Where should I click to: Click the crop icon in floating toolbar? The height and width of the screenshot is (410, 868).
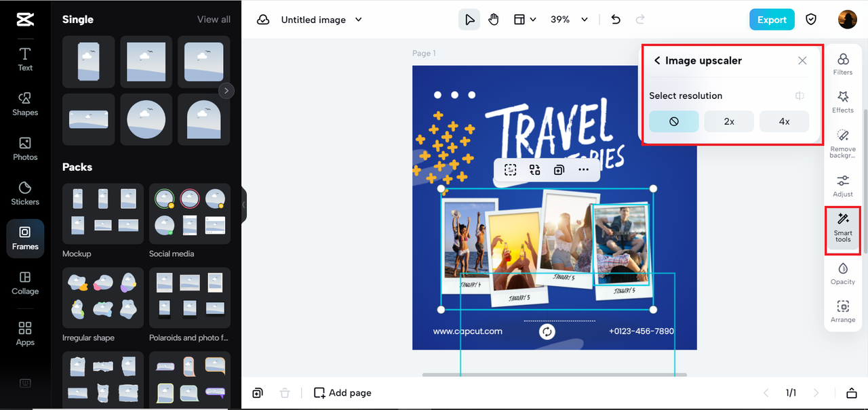[511, 170]
